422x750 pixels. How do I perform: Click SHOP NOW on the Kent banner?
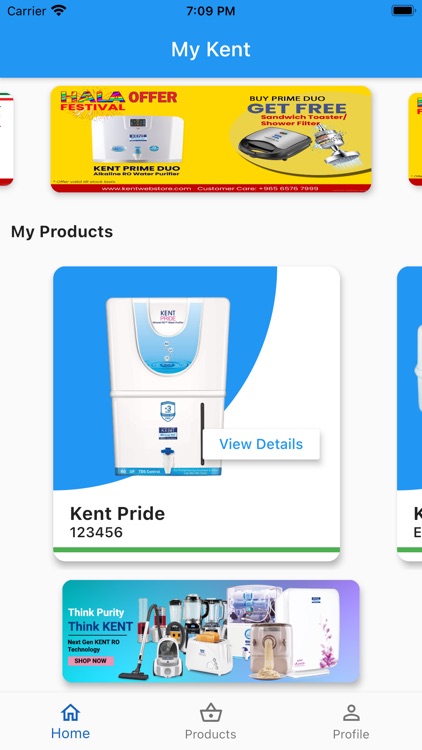[x=90, y=661]
